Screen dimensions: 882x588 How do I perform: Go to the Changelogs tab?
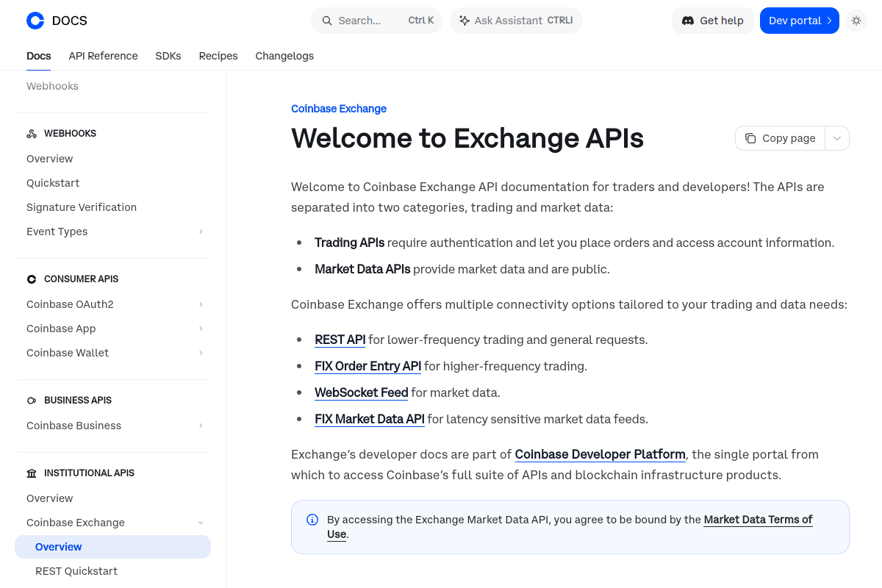[284, 56]
